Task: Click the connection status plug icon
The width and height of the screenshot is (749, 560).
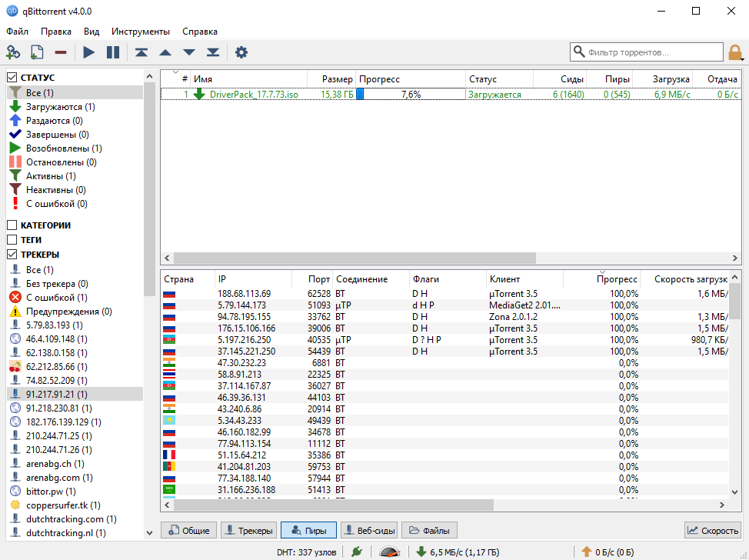Action: click(357, 552)
